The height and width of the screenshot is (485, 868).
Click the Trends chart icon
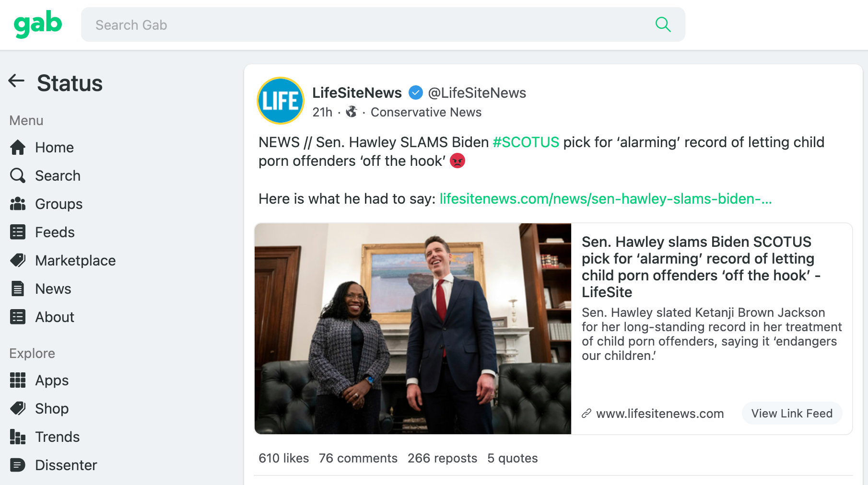coord(18,437)
